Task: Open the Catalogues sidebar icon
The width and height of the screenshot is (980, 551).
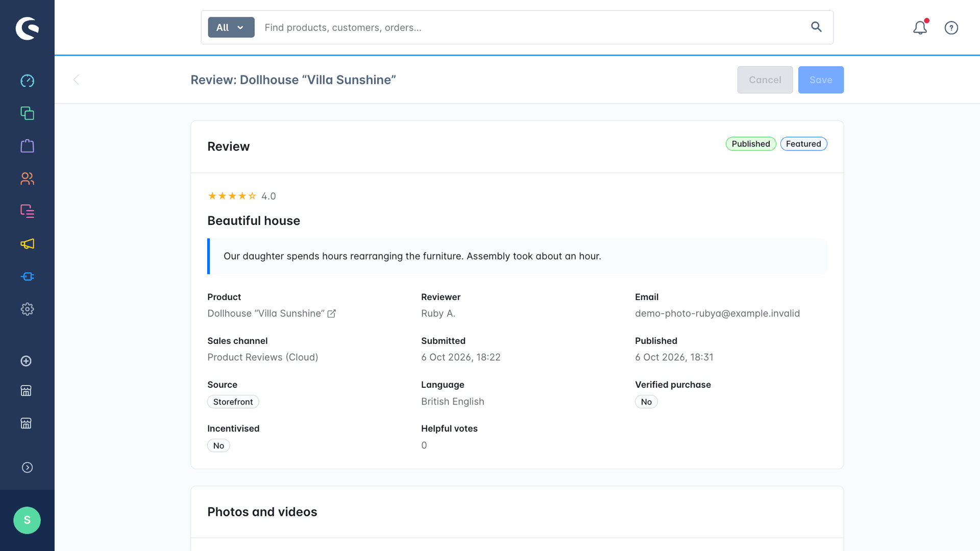Action: 27,113
